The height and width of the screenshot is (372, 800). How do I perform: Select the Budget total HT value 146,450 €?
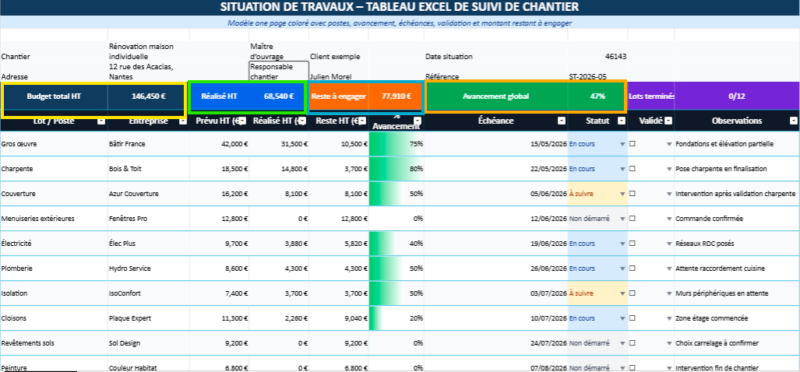[x=148, y=96]
